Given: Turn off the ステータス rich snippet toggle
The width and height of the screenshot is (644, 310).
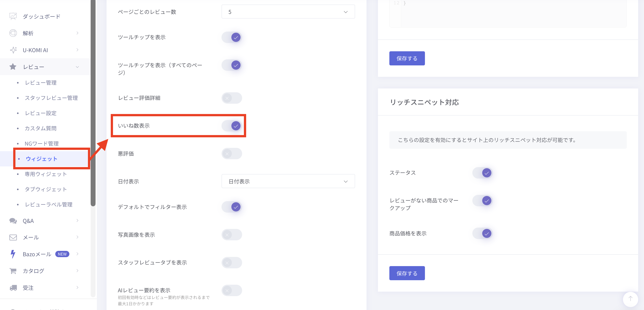Looking at the screenshot, I should (482, 173).
